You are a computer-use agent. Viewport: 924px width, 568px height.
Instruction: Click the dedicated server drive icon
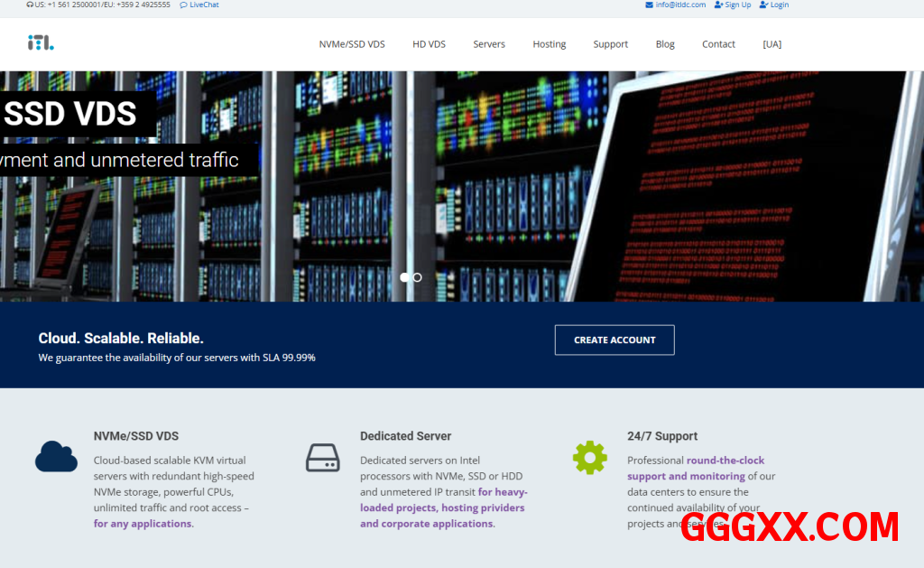click(x=322, y=458)
